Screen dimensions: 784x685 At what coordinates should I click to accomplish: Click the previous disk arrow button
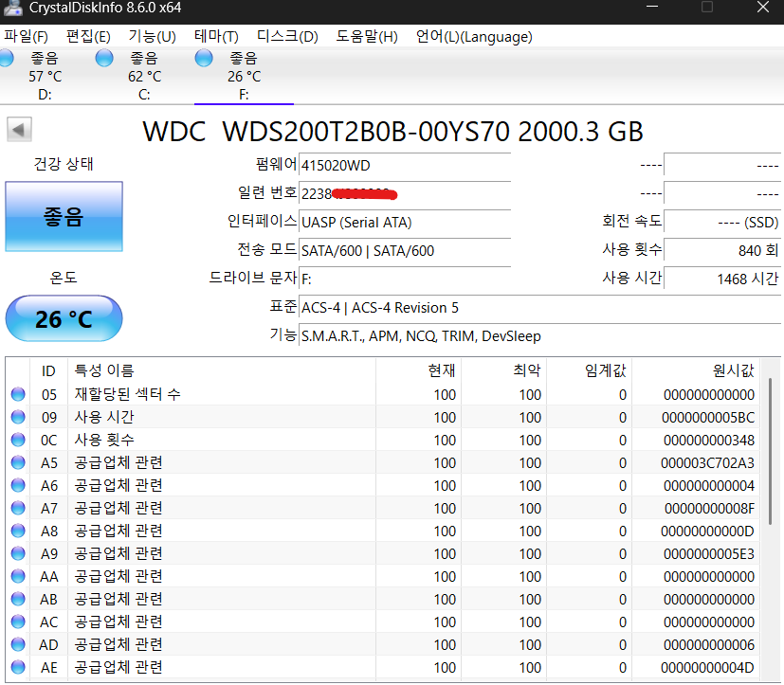coord(19,130)
